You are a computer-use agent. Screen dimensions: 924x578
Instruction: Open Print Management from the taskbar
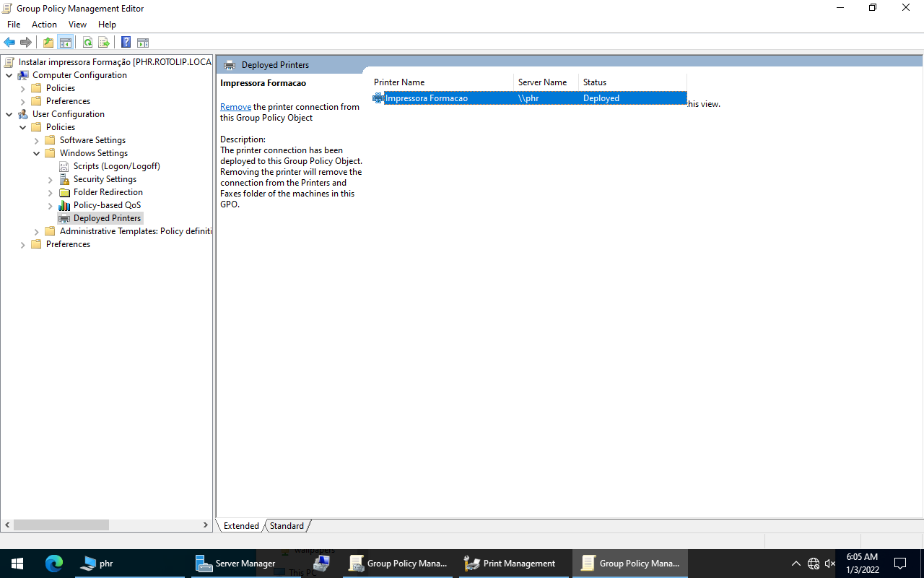(511, 564)
